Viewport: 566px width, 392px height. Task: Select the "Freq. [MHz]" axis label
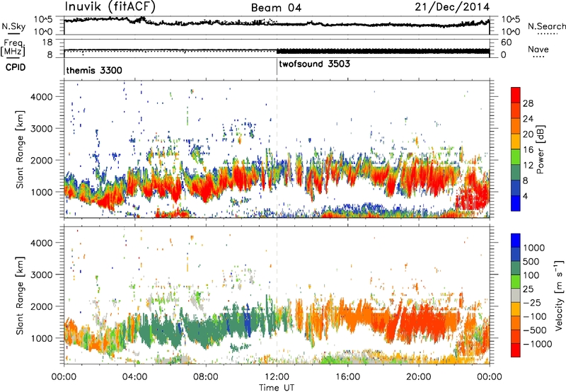point(13,48)
